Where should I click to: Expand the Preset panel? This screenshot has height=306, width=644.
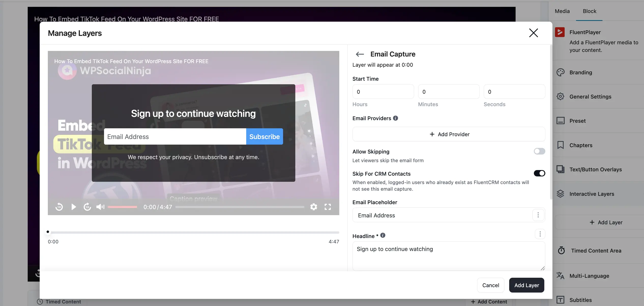598,121
